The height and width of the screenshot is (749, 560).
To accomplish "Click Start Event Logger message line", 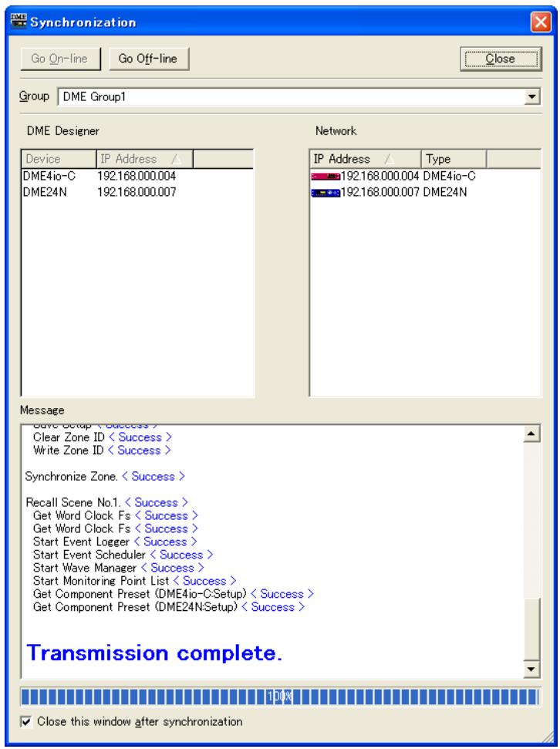I will tap(115, 542).
